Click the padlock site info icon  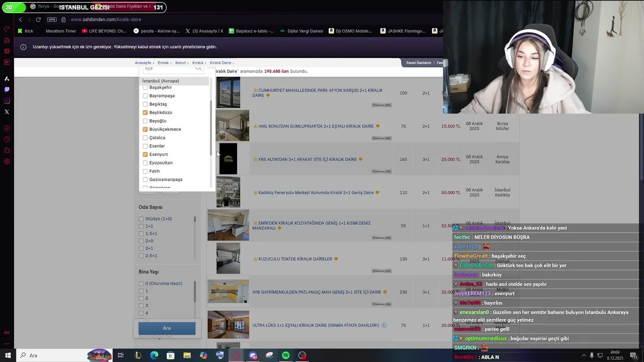coord(63,20)
